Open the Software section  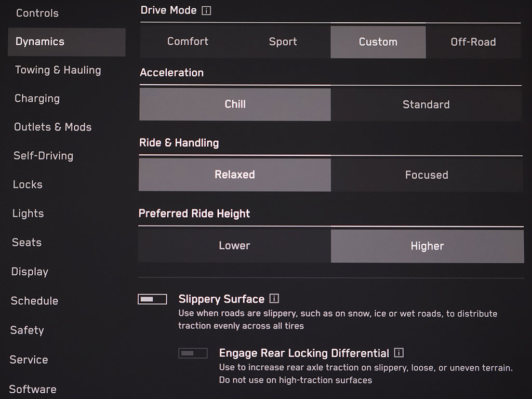point(33,389)
